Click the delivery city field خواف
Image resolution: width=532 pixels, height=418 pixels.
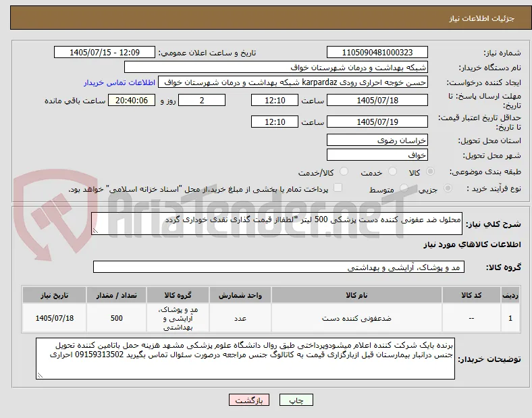coord(377,155)
